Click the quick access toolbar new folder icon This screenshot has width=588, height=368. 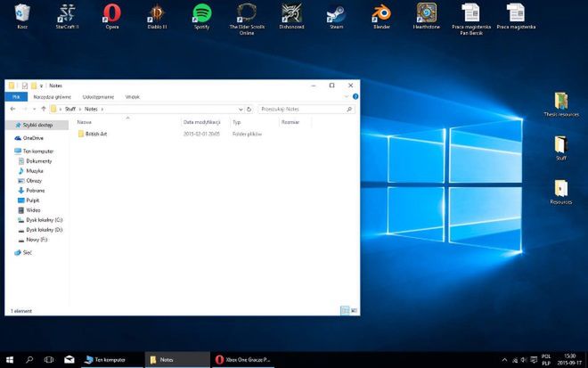click(x=34, y=86)
